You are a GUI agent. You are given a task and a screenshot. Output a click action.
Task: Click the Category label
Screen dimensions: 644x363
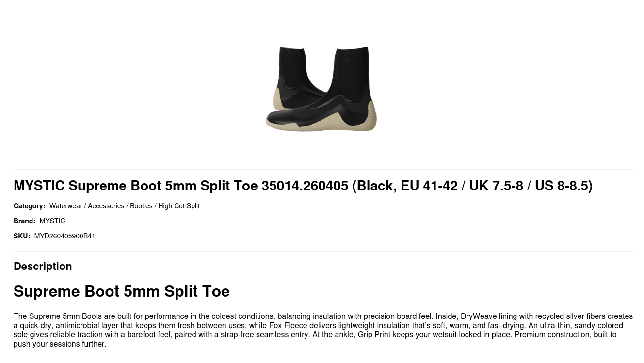(29, 206)
